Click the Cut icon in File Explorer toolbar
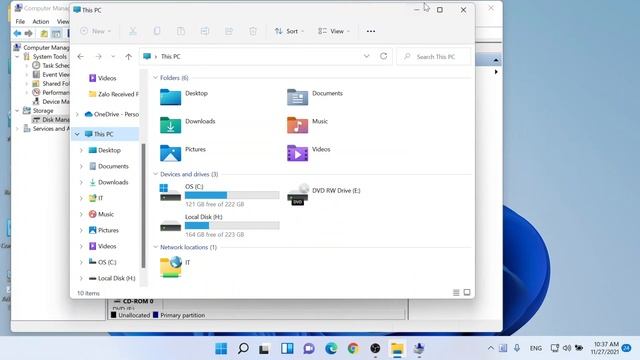This screenshot has width=640, height=360. 133,31
